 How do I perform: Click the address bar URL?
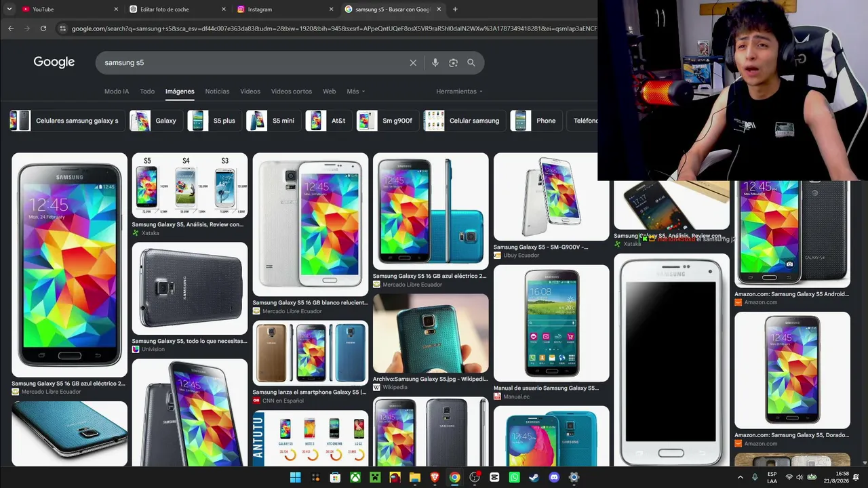(x=334, y=28)
